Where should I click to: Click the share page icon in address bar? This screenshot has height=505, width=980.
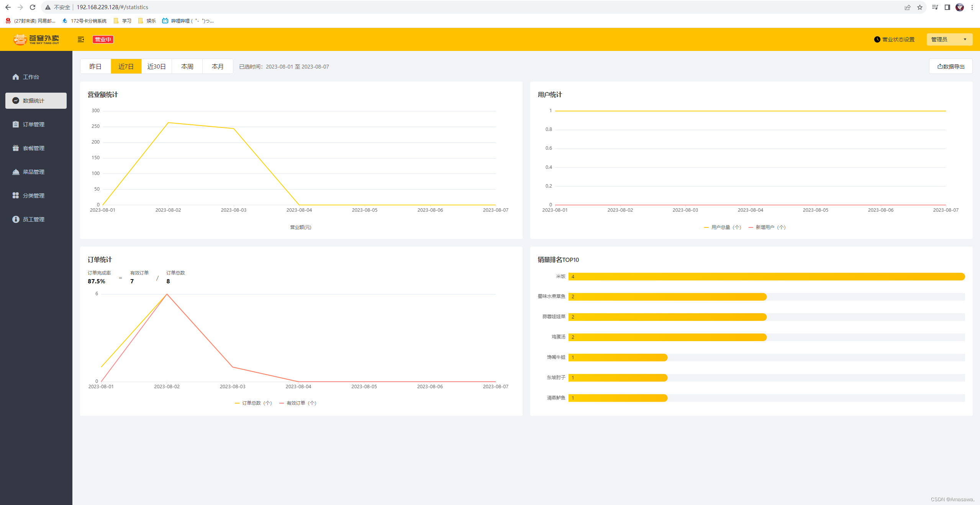[x=908, y=7]
